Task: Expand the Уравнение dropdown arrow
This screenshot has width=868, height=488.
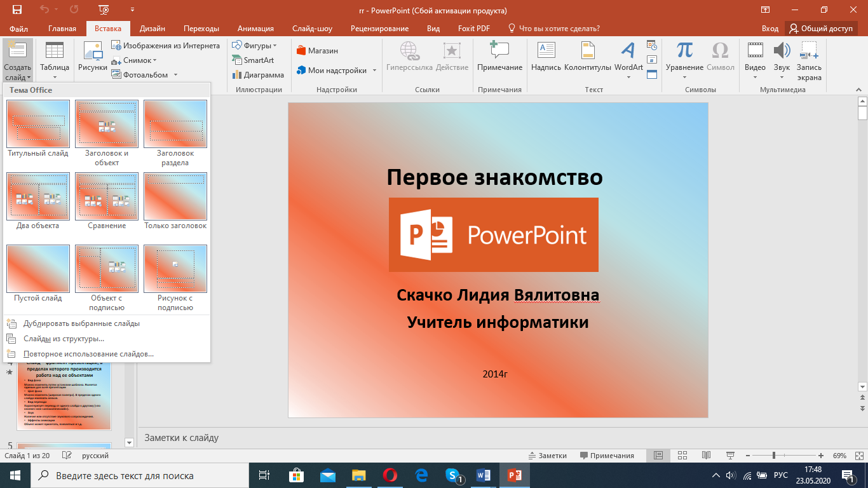Action: (x=684, y=78)
